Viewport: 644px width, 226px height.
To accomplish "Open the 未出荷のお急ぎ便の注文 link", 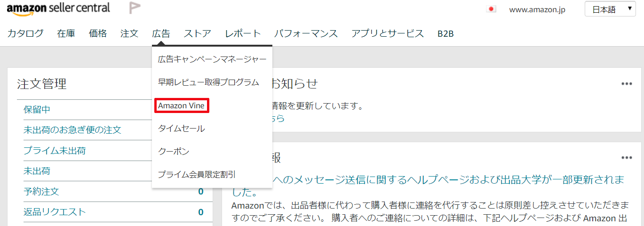I will pyautogui.click(x=72, y=130).
